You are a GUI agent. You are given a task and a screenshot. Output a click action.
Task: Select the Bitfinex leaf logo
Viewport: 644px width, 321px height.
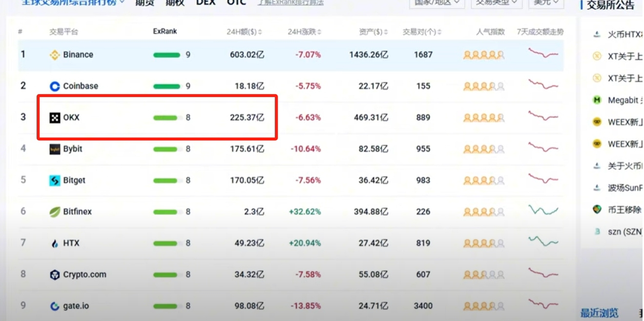pyautogui.click(x=55, y=212)
